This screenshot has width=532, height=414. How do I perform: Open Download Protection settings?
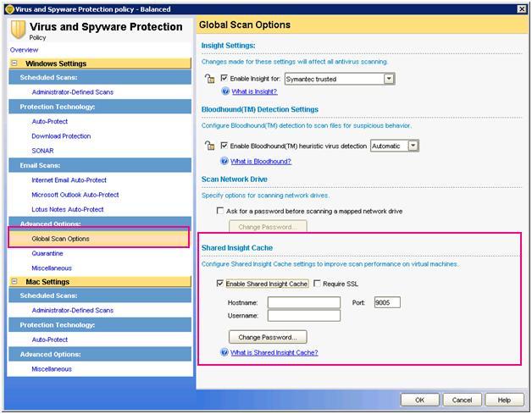point(61,136)
